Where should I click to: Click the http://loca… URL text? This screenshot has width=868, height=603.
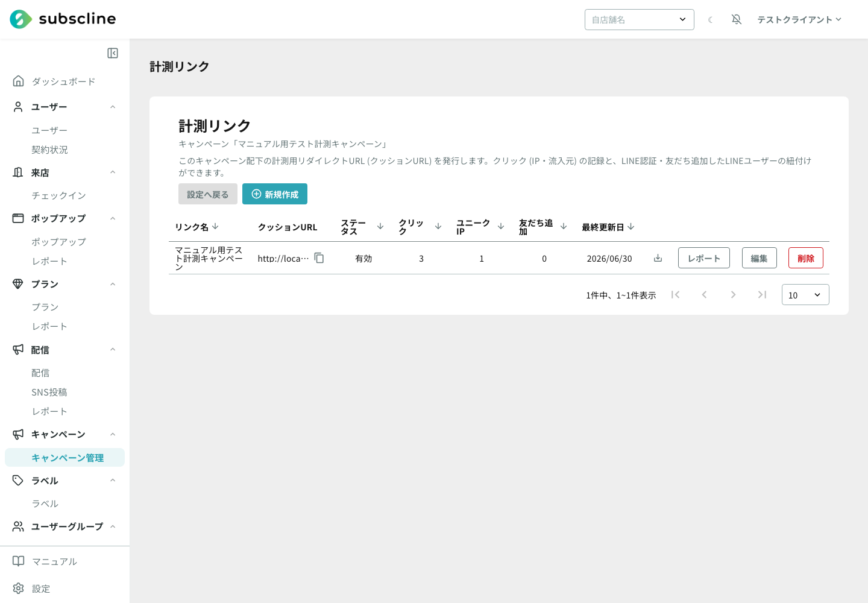283,258
